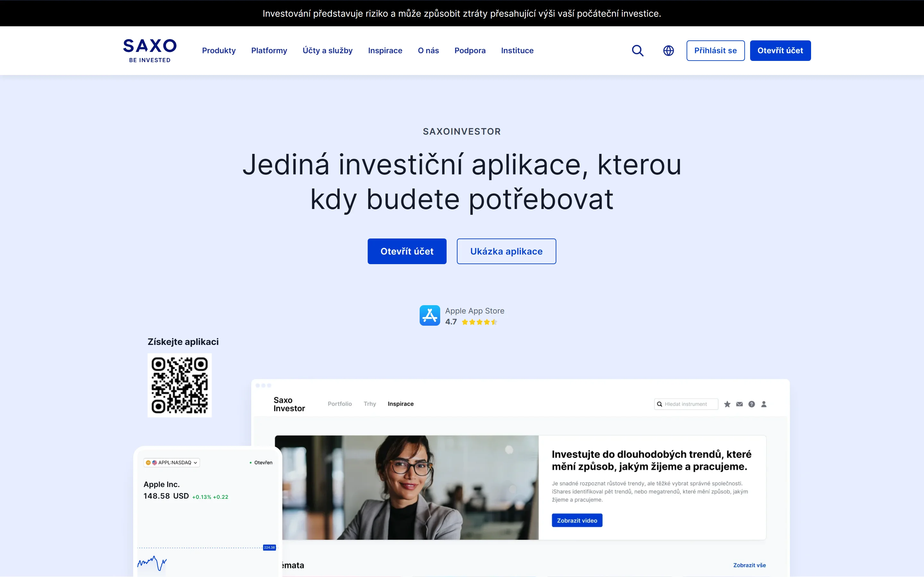
Task: Click the Saxo logo in the header
Action: coord(150,50)
